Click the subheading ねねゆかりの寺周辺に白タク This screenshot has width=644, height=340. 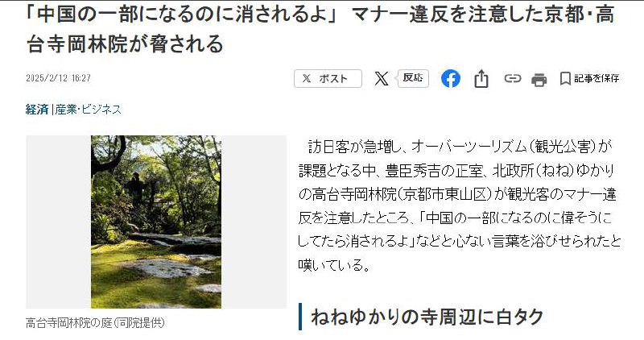pyautogui.click(x=427, y=317)
